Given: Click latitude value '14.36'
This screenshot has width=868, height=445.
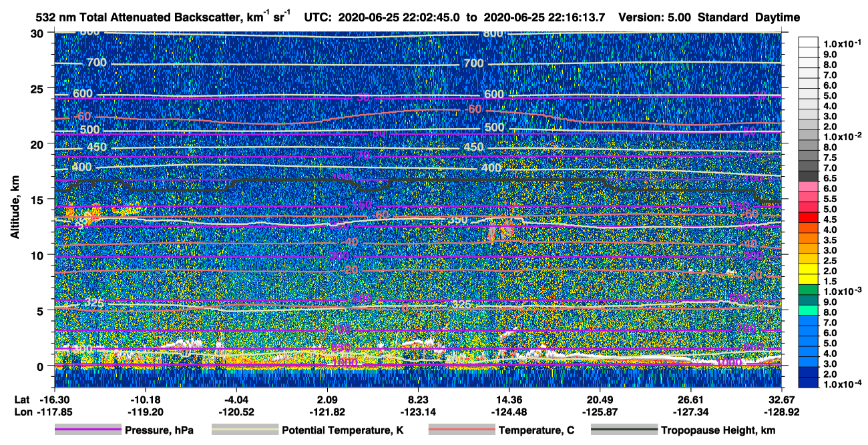Looking at the screenshot, I should point(509,399).
